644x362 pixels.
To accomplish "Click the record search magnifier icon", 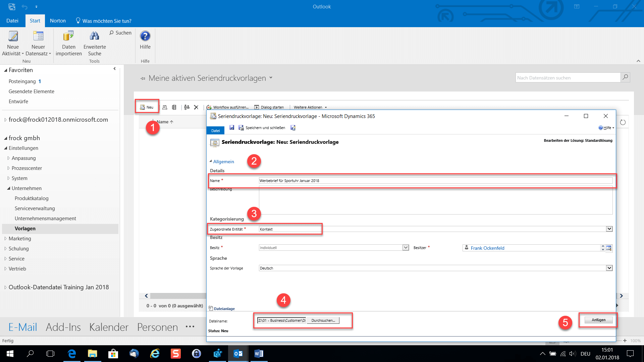I will (625, 77).
